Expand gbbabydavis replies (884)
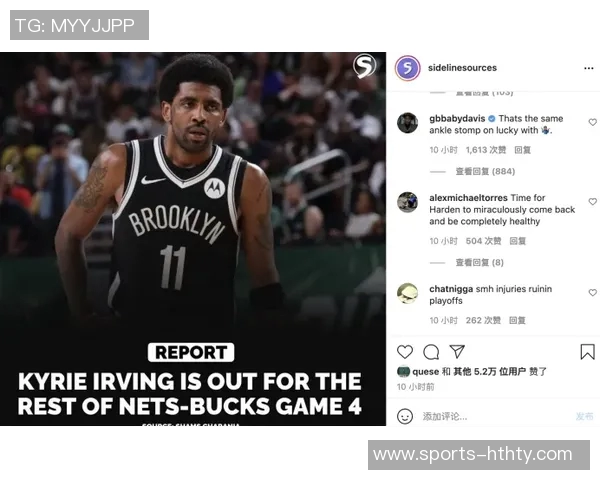Image resolution: width=600 pixels, height=480 pixels. (x=485, y=171)
